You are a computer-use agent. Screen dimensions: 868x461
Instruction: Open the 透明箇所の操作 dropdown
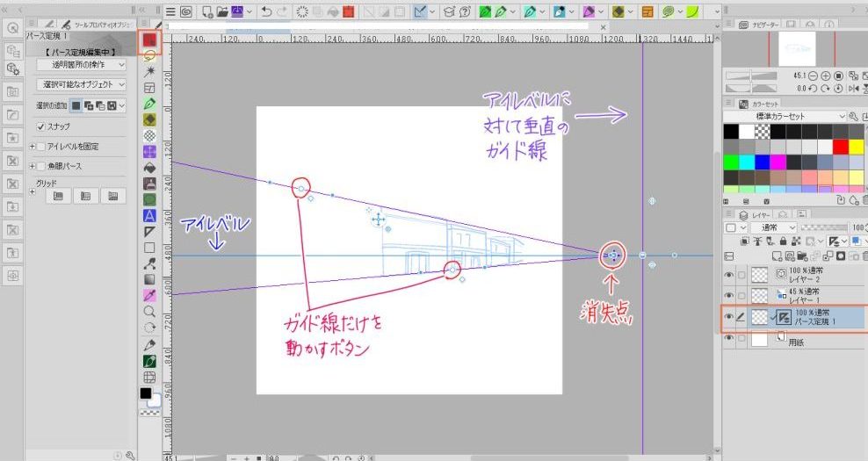click(83, 64)
